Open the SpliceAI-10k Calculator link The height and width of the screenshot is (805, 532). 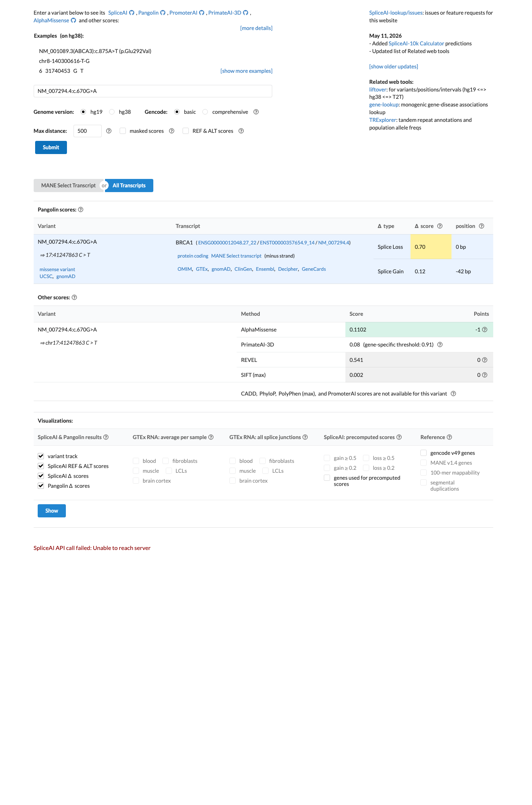click(x=416, y=44)
